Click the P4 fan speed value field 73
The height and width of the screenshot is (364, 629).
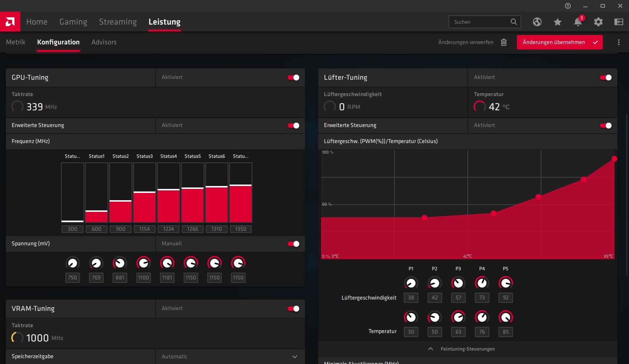pyautogui.click(x=482, y=297)
